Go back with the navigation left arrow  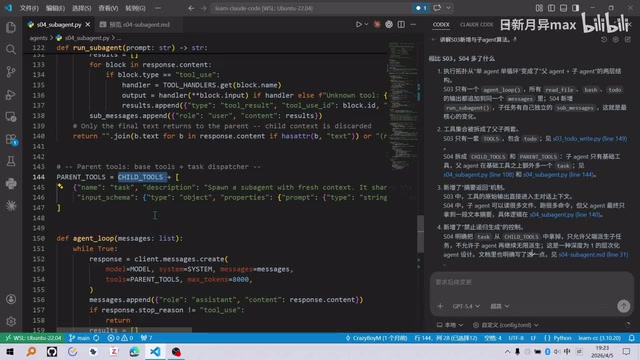click(191, 8)
